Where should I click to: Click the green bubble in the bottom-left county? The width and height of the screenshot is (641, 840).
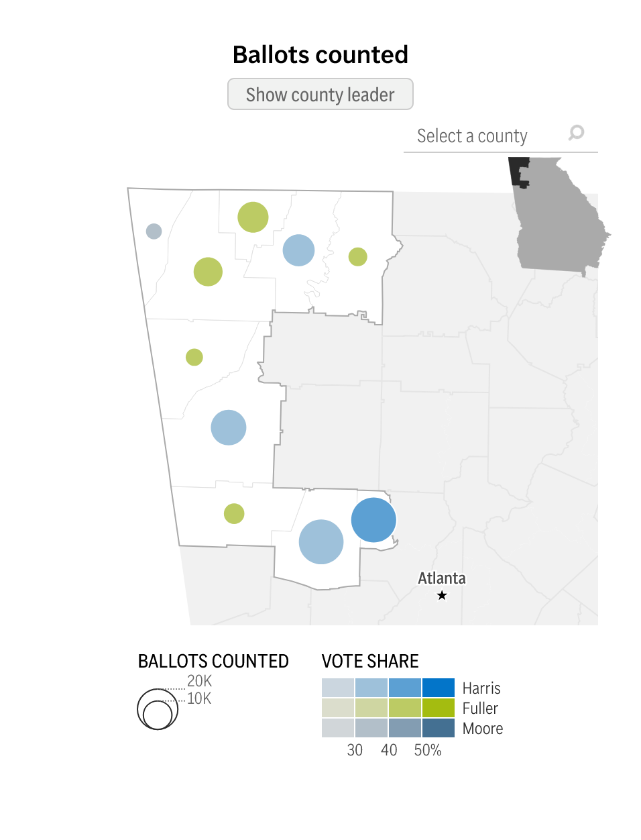[x=234, y=514]
